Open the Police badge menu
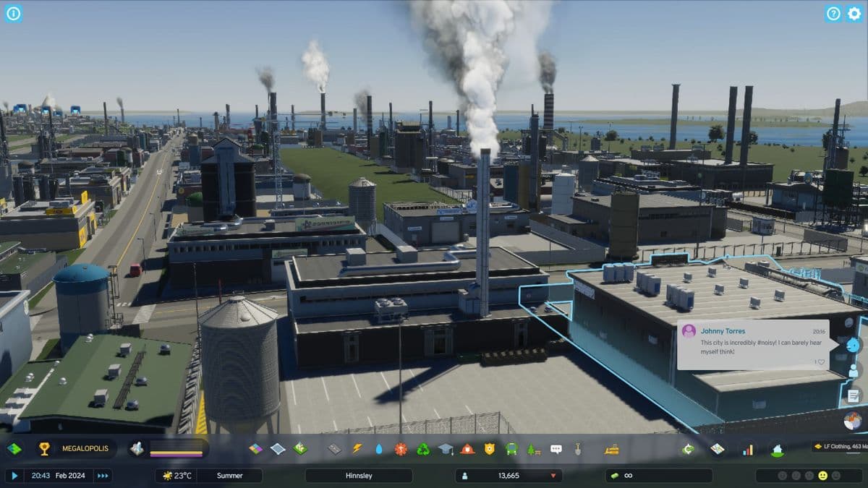Screen dimensions: 868x488 point(490,449)
